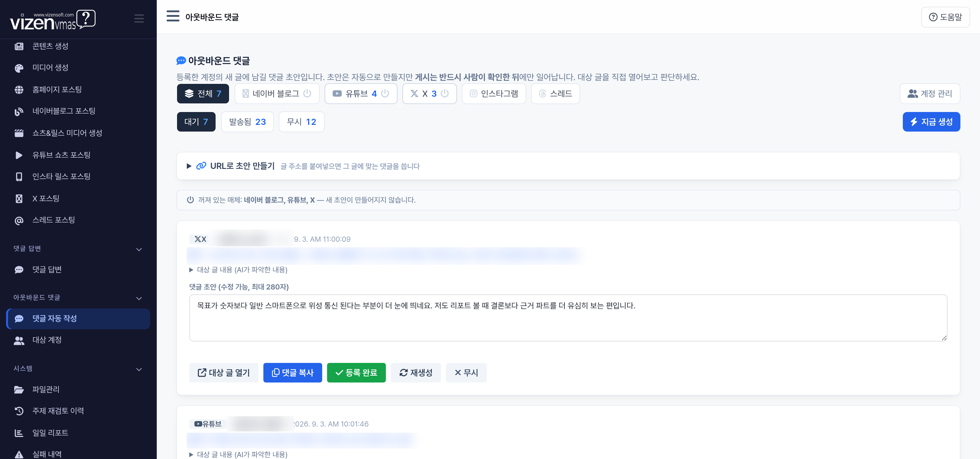Click the 도움말 help button
The width and height of the screenshot is (980, 459).
(x=945, y=17)
